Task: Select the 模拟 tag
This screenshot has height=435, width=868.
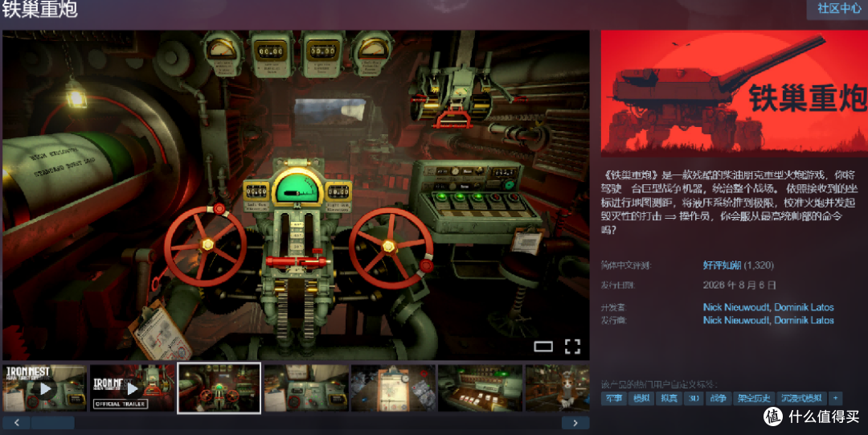Action: [x=641, y=398]
